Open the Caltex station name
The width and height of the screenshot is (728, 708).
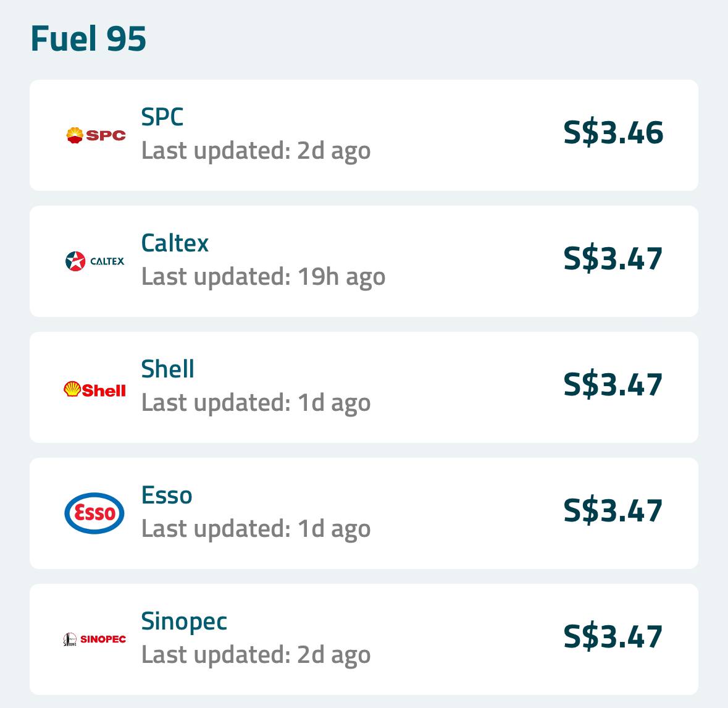coord(175,243)
